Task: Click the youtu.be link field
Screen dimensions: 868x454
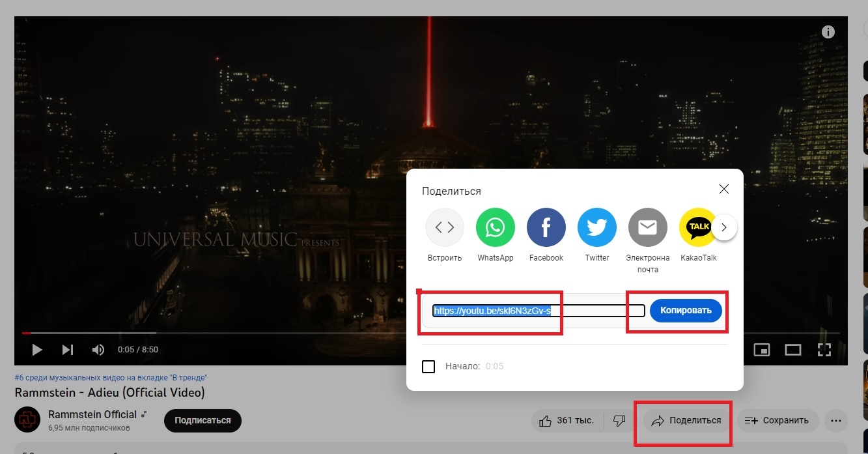Action: (539, 311)
